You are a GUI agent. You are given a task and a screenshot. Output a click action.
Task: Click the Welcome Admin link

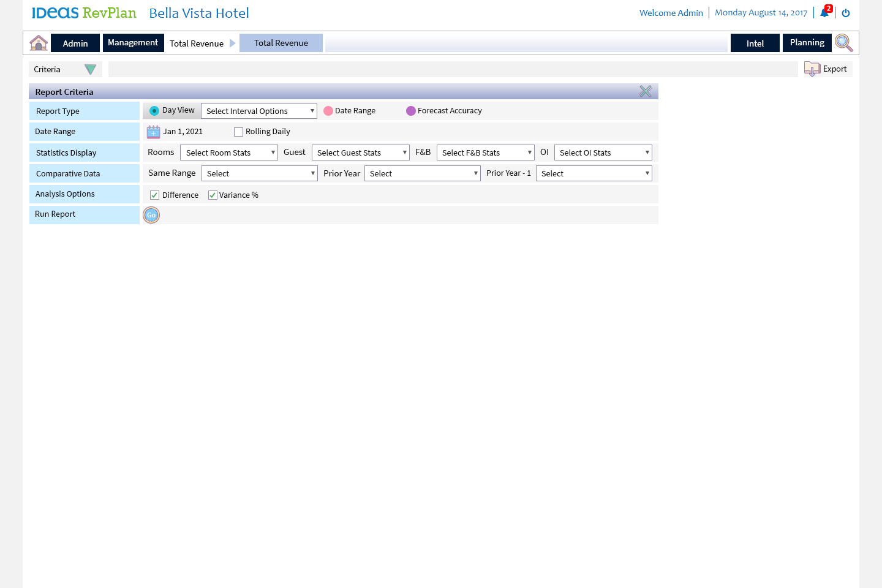coord(671,13)
